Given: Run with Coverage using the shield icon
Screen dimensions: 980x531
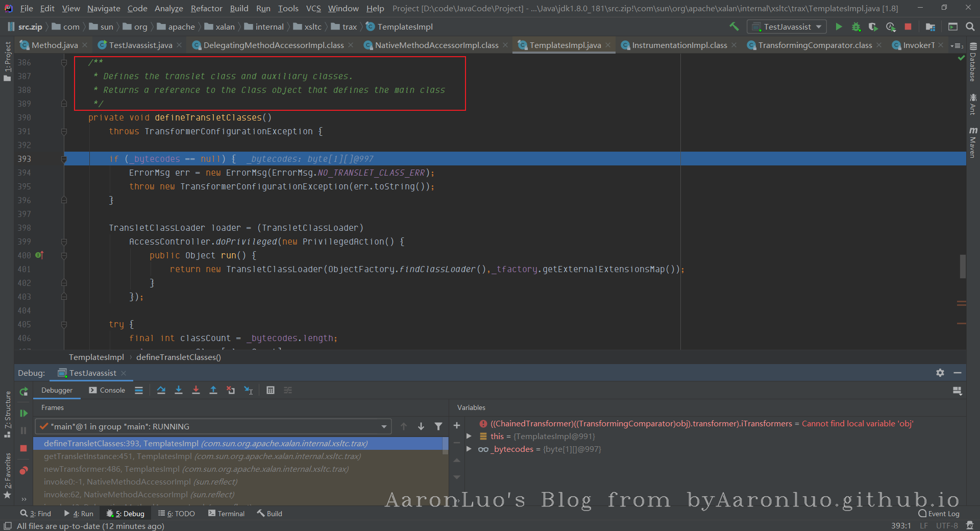Looking at the screenshot, I should click(873, 27).
